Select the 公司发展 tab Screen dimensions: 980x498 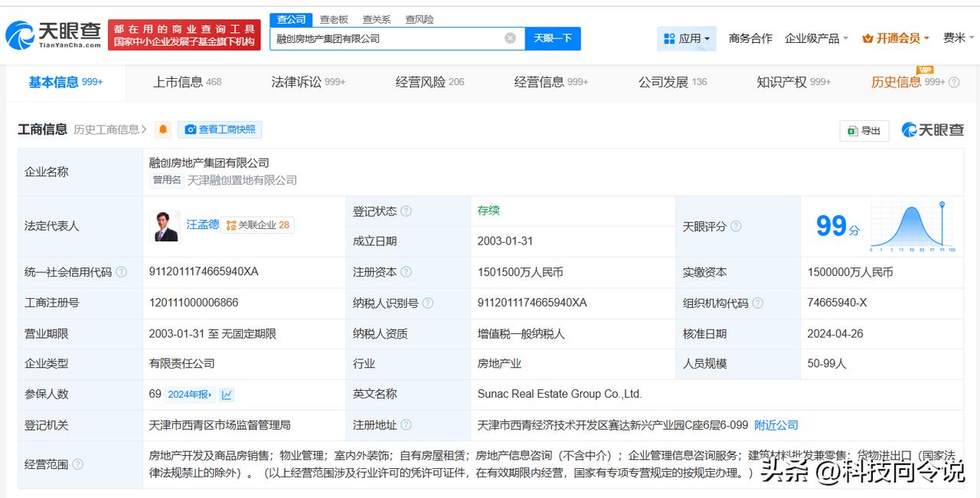(x=673, y=82)
